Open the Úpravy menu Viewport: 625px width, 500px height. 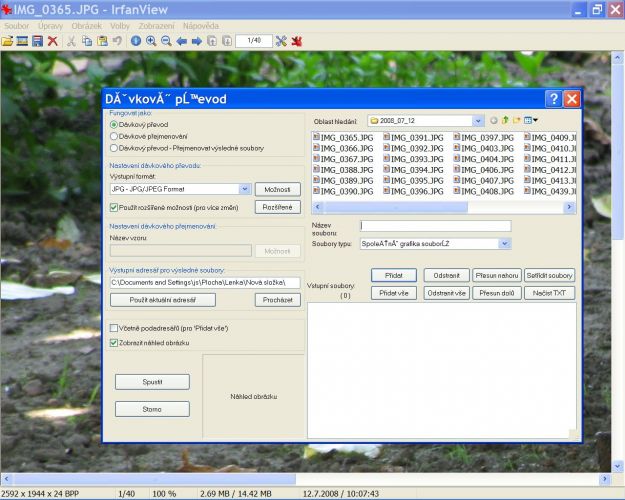click(50, 26)
